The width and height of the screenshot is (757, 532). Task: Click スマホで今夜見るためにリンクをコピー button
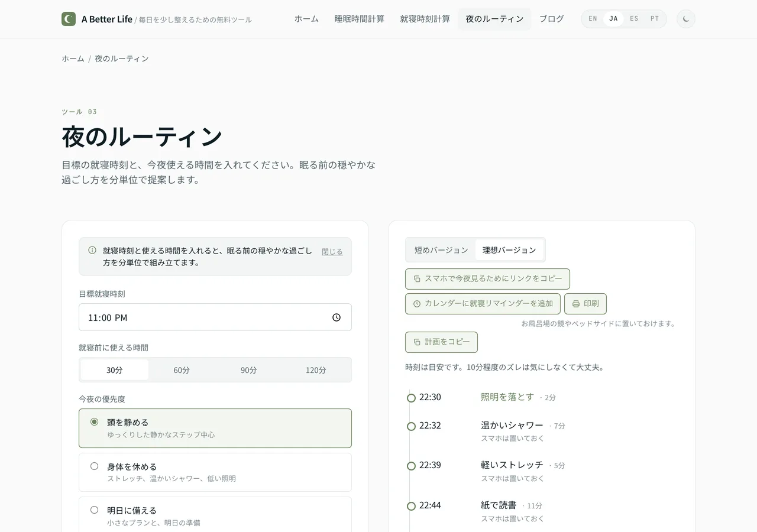tap(487, 279)
